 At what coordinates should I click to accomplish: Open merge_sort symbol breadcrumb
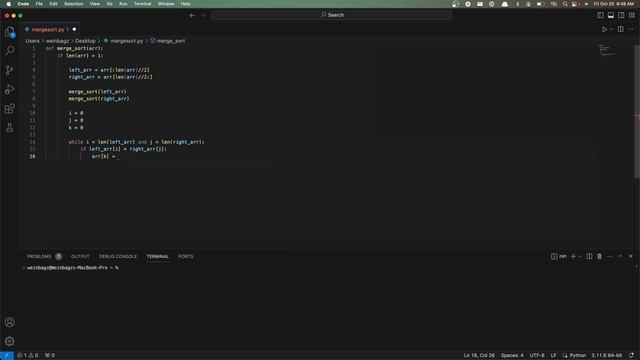pyautogui.click(x=167, y=41)
